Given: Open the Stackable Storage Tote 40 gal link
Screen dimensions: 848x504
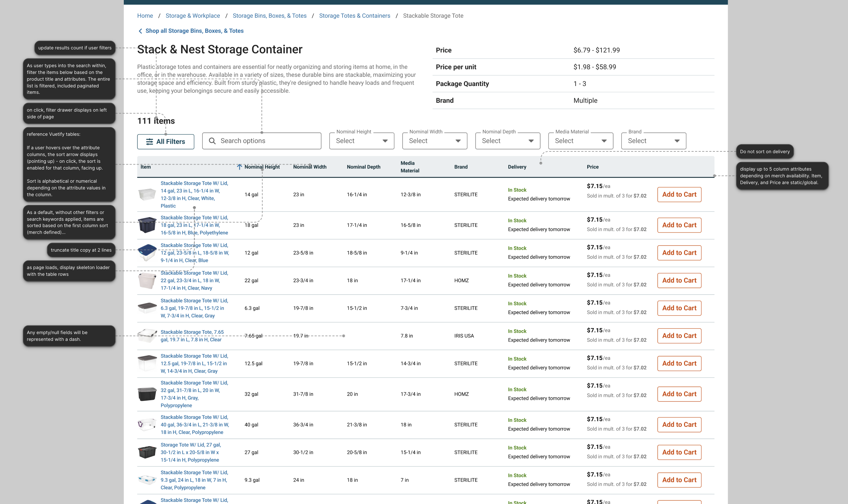Looking at the screenshot, I should click(x=195, y=424).
